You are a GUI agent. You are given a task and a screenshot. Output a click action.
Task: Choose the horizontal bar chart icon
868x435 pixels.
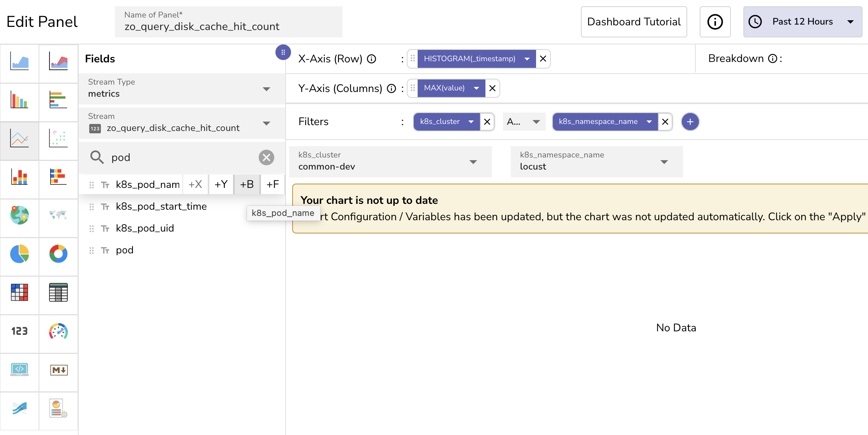[58, 100]
